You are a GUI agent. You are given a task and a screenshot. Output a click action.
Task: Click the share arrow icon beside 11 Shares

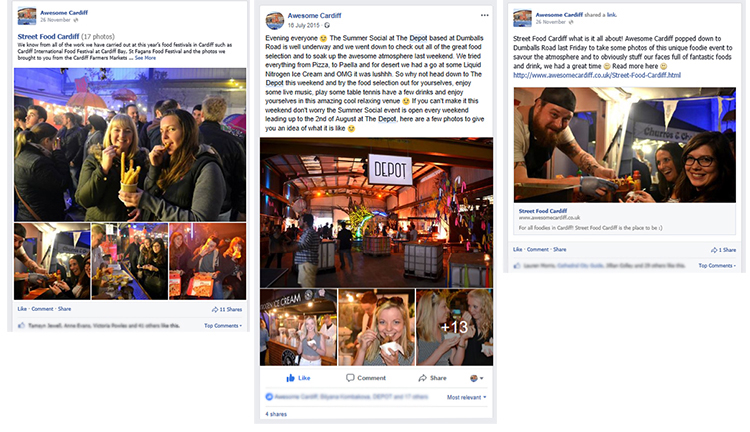pyautogui.click(x=215, y=310)
